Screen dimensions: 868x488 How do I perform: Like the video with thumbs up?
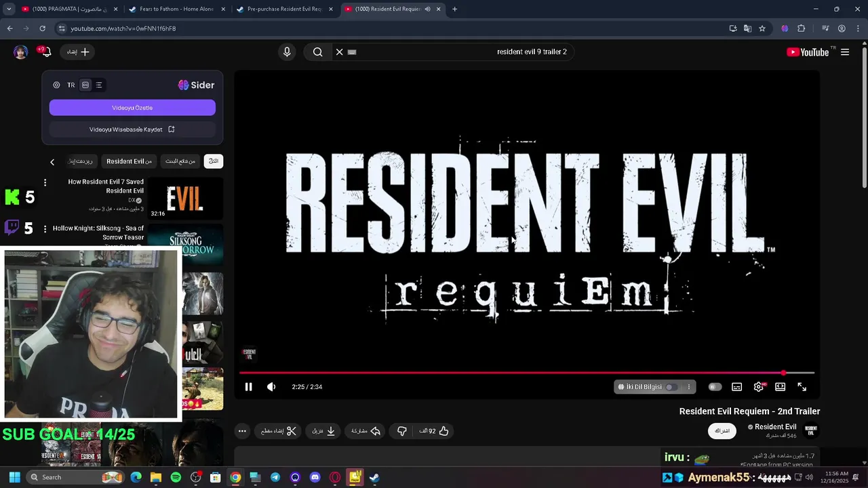(434, 431)
